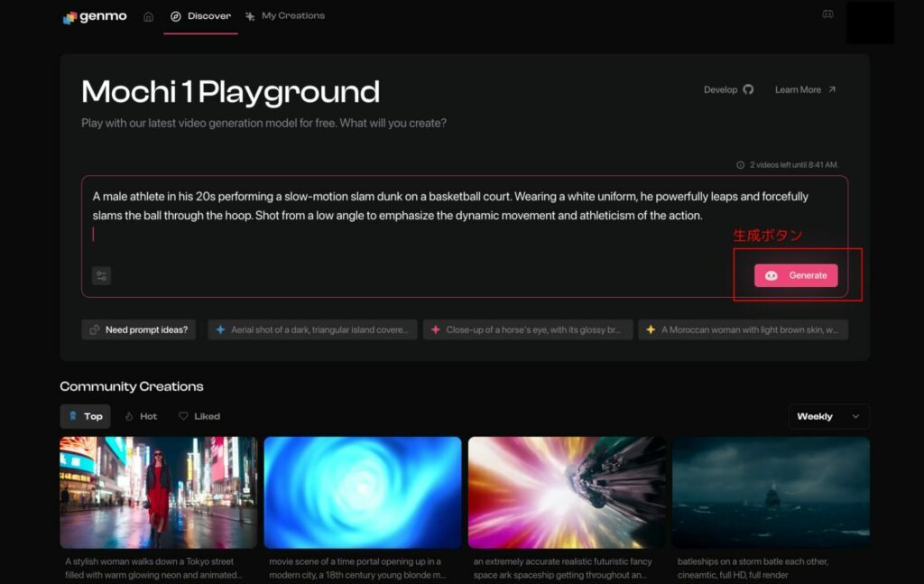Click the Generate button

click(796, 275)
